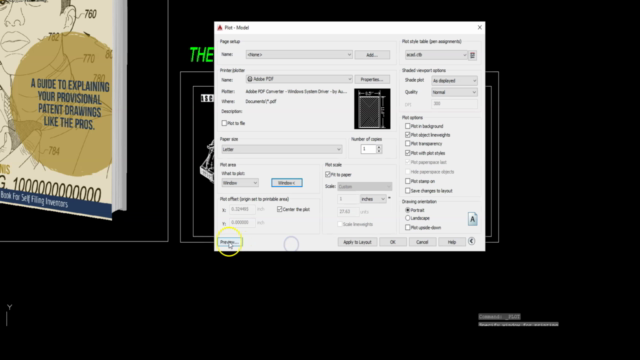The image size is (640, 360).
Task: Open the Page setup Name dropdown
Action: [299, 54]
